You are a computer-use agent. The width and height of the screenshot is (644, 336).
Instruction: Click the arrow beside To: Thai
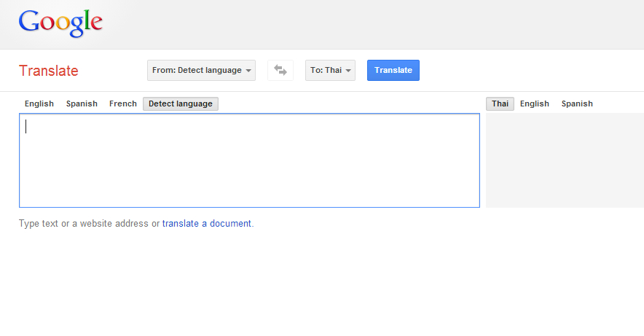[x=349, y=71]
